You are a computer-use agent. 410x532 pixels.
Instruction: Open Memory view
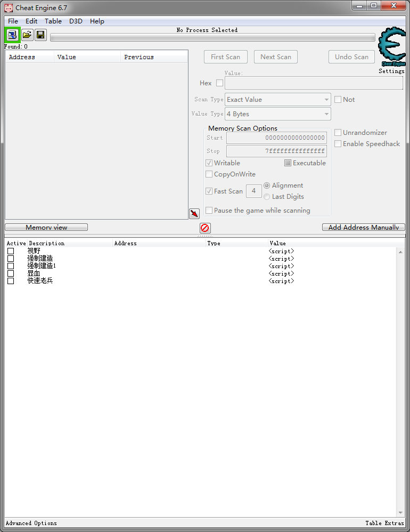click(x=46, y=227)
